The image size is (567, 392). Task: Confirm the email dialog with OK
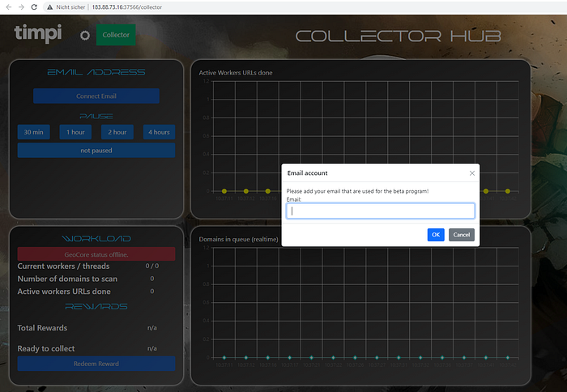(436, 235)
